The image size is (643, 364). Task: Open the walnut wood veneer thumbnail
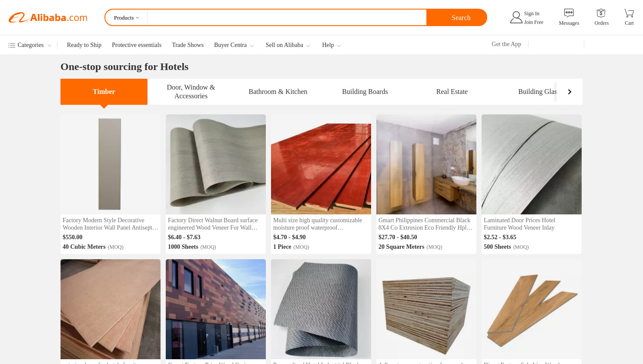point(216,164)
